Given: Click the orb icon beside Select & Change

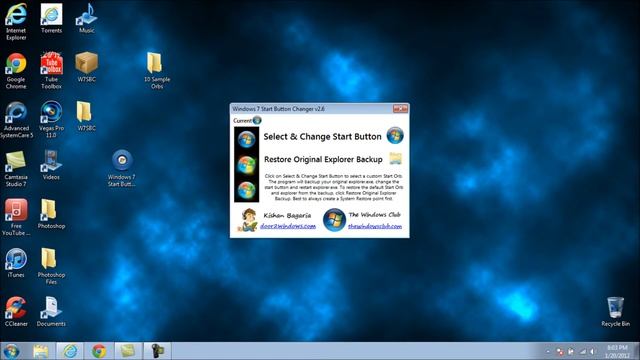Looking at the screenshot, I should tap(395, 136).
